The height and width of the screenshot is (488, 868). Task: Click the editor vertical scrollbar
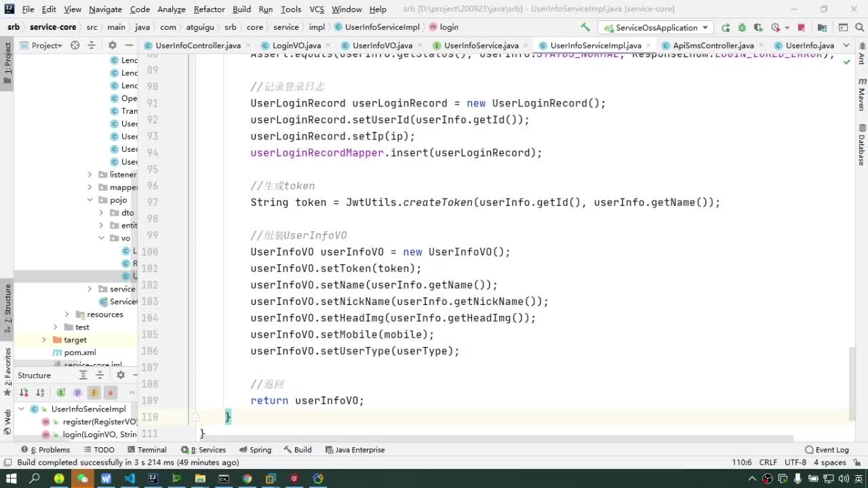coord(852,384)
